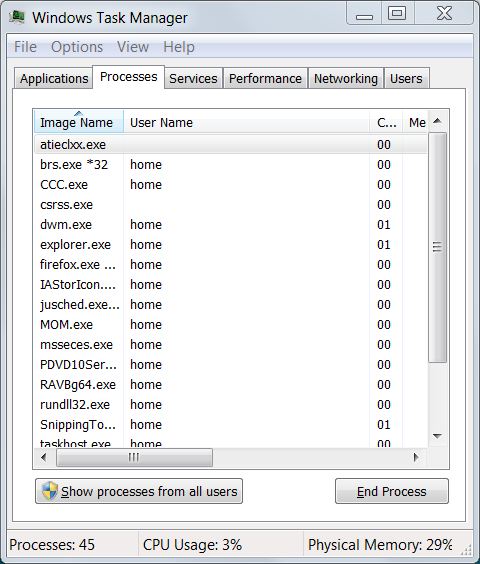480x564 pixels.
Task: Click the Task Manager title bar icon
Action: click(17, 17)
